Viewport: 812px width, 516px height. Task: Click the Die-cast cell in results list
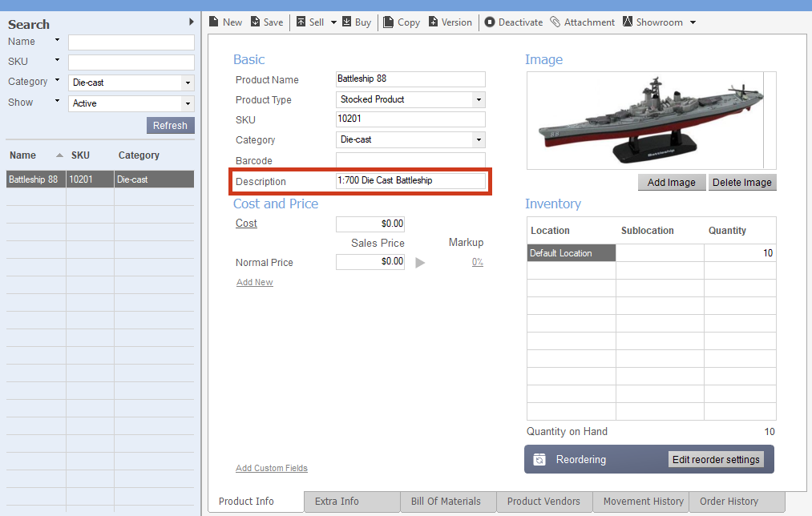[155, 179]
